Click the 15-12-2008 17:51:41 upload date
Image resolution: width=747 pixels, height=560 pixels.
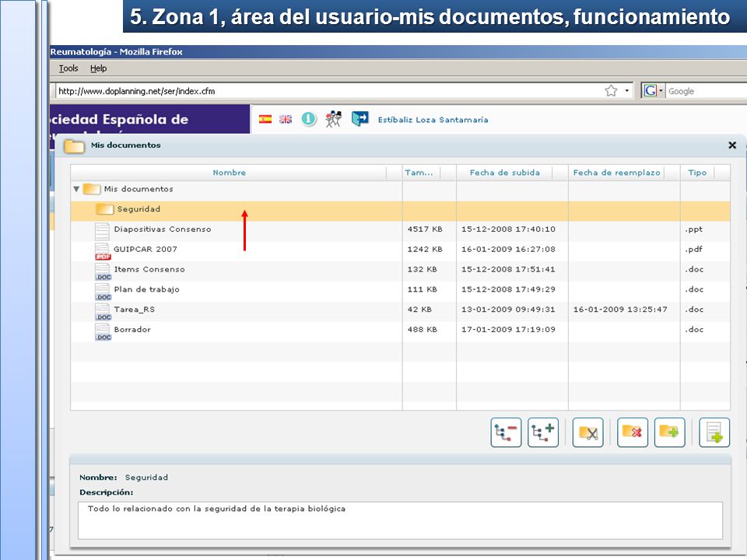508,269
